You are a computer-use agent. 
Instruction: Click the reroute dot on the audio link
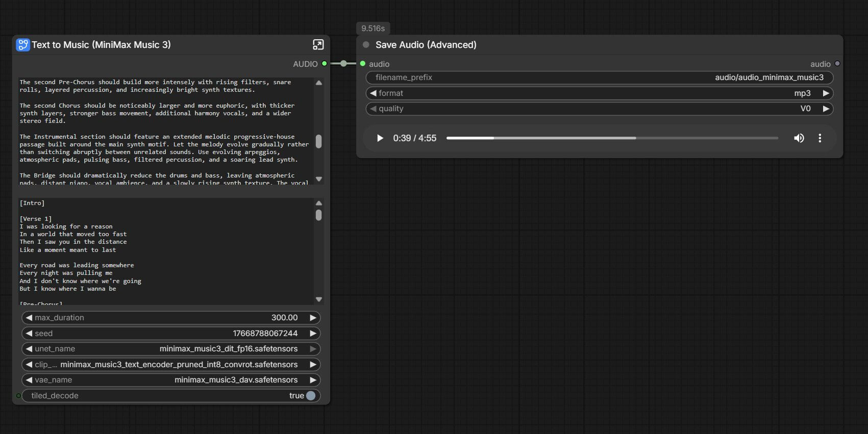(x=343, y=64)
